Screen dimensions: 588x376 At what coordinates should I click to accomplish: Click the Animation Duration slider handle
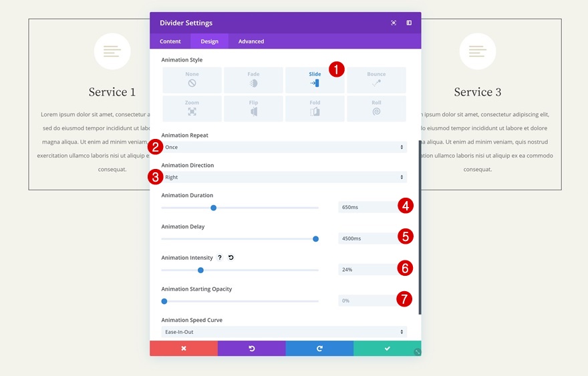pos(213,208)
